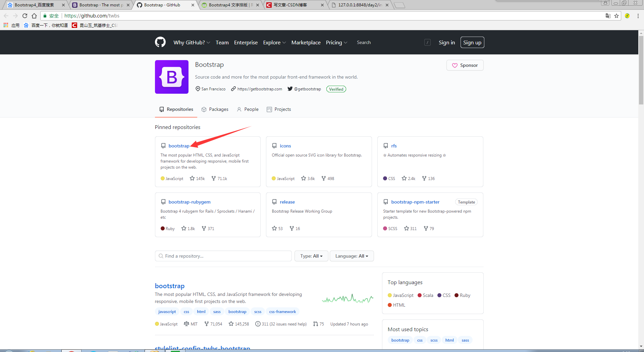Click the Bootstrap organization avatar

(x=171, y=77)
